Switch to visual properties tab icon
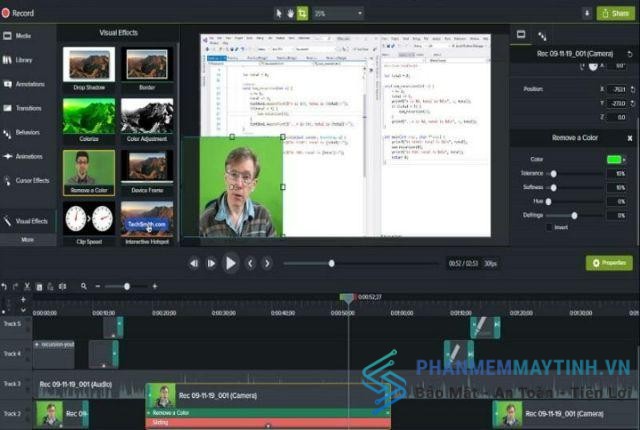This screenshot has height=430, width=640. [x=521, y=34]
